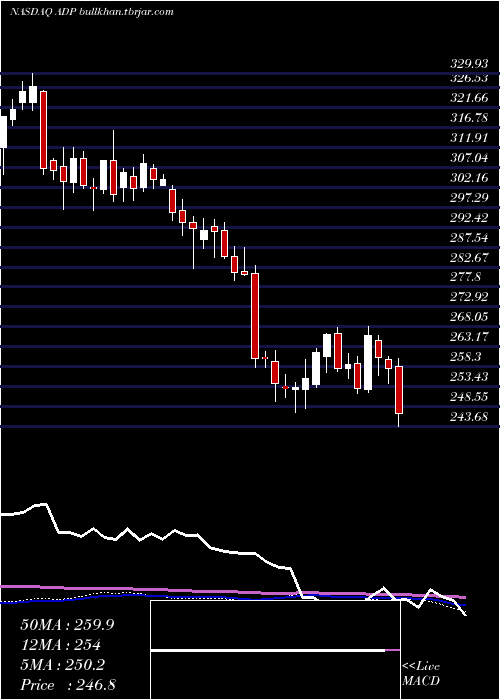Click the 297.29 price label

tap(469, 197)
